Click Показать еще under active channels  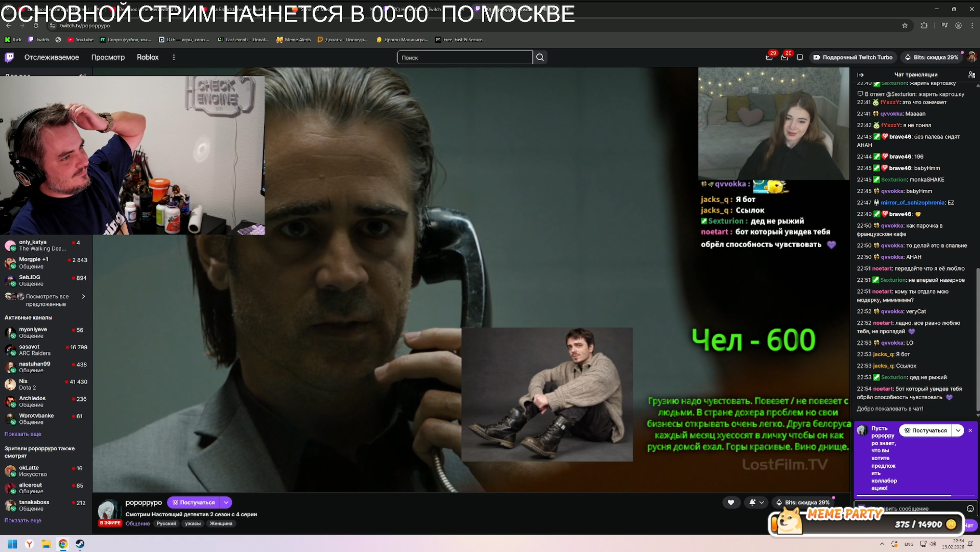[23, 434]
